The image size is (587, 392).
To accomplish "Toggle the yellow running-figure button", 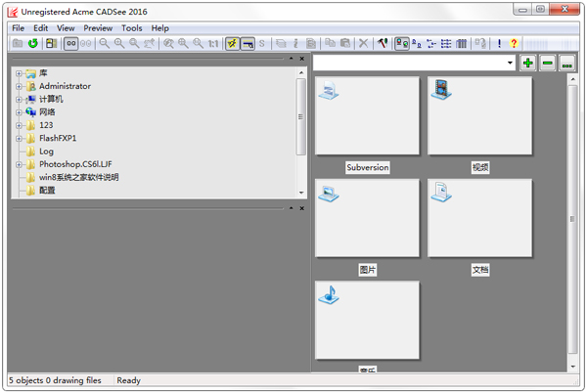I will (233, 43).
